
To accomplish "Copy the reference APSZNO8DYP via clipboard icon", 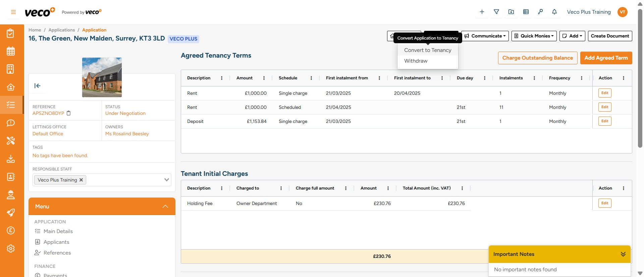I will [69, 113].
